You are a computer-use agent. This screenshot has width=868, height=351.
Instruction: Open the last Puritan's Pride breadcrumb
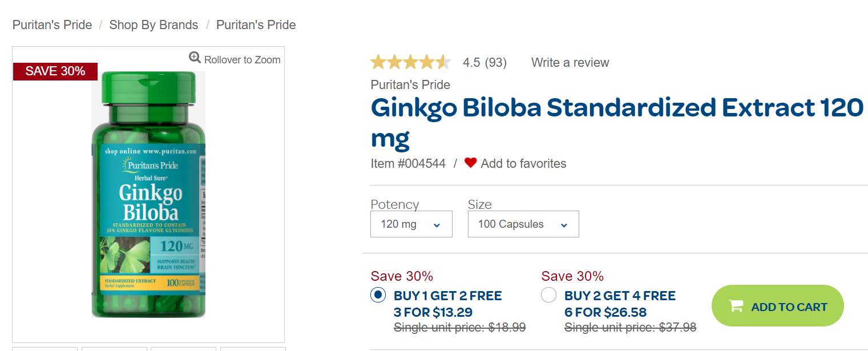(x=256, y=25)
